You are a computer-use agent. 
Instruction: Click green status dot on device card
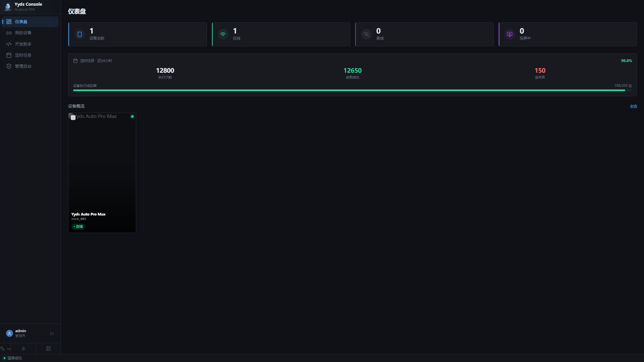point(132,117)
